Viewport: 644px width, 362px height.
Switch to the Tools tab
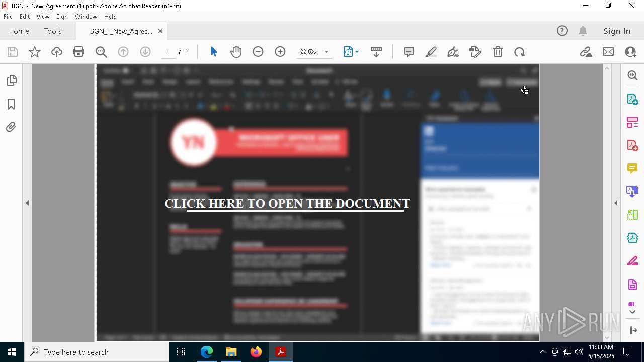tap(53, 31)
